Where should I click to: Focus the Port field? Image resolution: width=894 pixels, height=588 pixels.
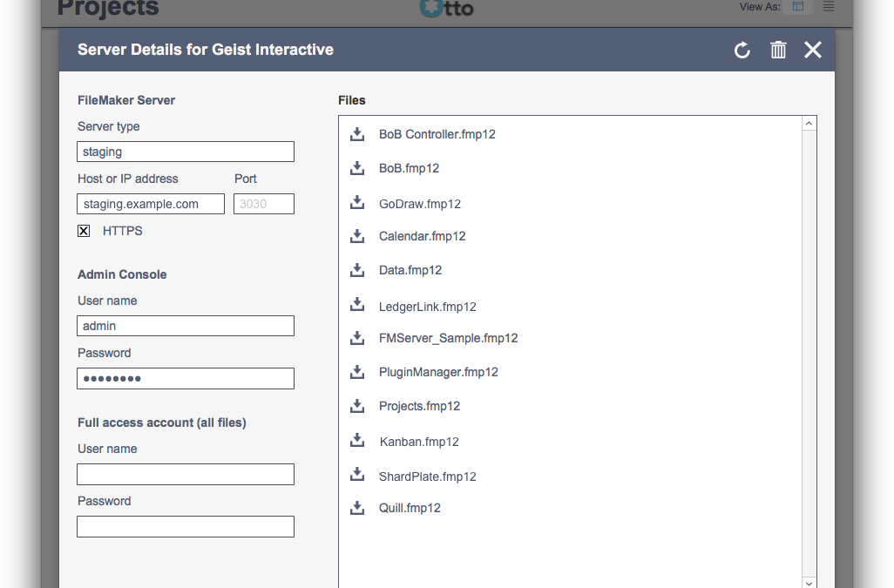tap(264, 204)
